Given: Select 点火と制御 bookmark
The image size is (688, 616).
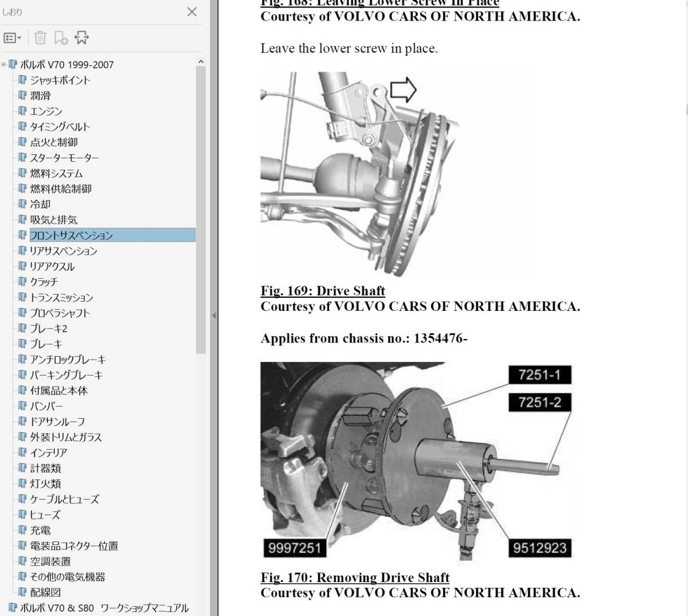Looking at the screenshot, I should coord(53,142).
